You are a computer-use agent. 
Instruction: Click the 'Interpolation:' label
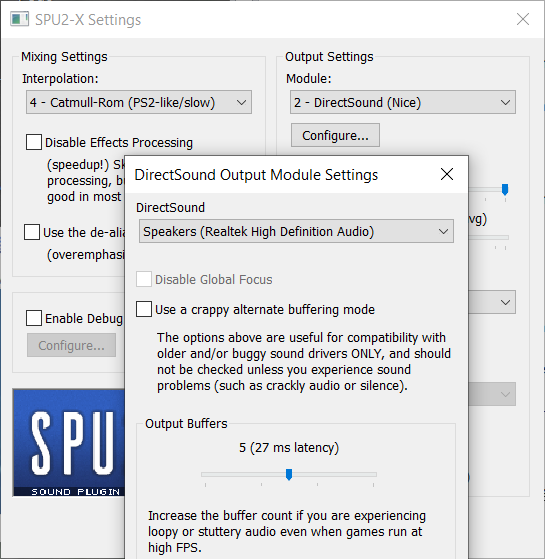60,78
